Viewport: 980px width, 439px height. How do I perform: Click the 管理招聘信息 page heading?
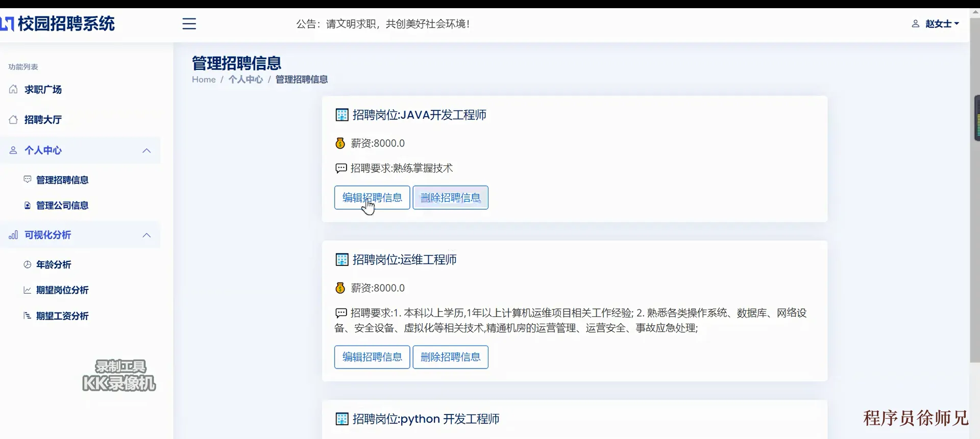click(x=236, y=63)
